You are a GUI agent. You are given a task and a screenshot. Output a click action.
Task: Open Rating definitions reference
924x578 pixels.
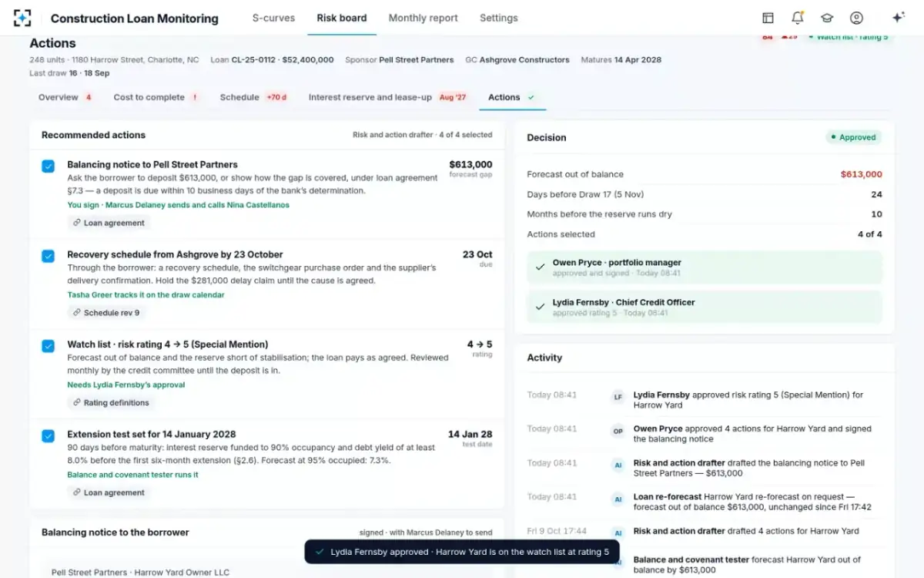pos(111,402)
